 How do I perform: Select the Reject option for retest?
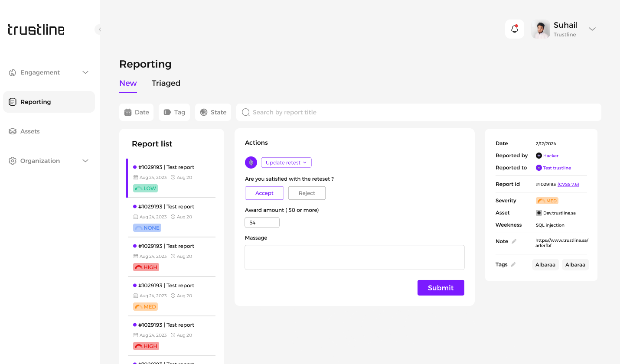coord(307,193)
